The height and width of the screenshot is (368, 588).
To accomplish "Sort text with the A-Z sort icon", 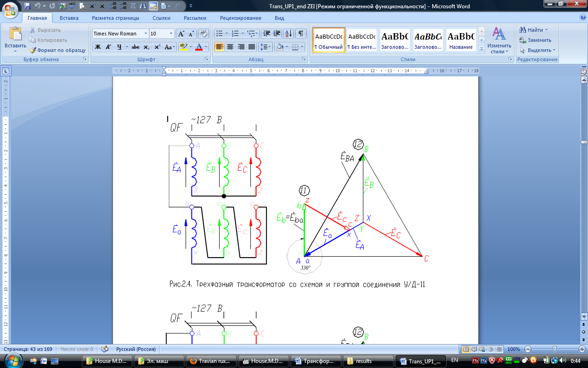I will pos(288,34).
